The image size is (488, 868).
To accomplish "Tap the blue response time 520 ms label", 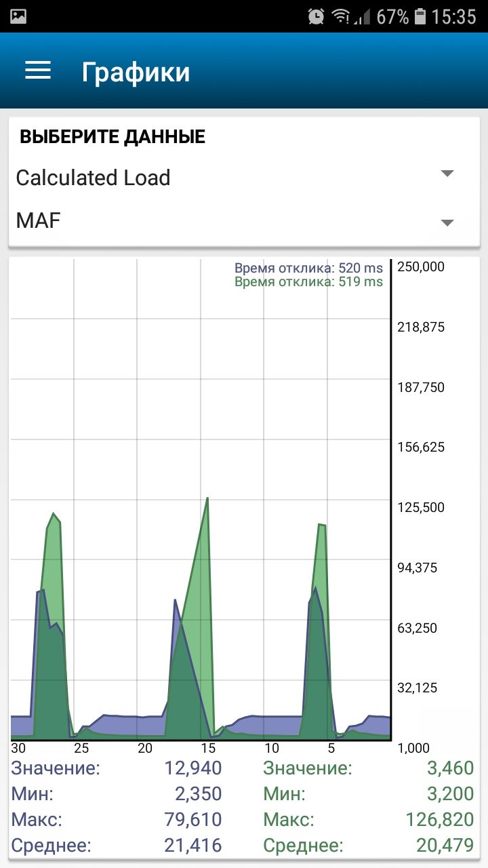I will (308, 269).
